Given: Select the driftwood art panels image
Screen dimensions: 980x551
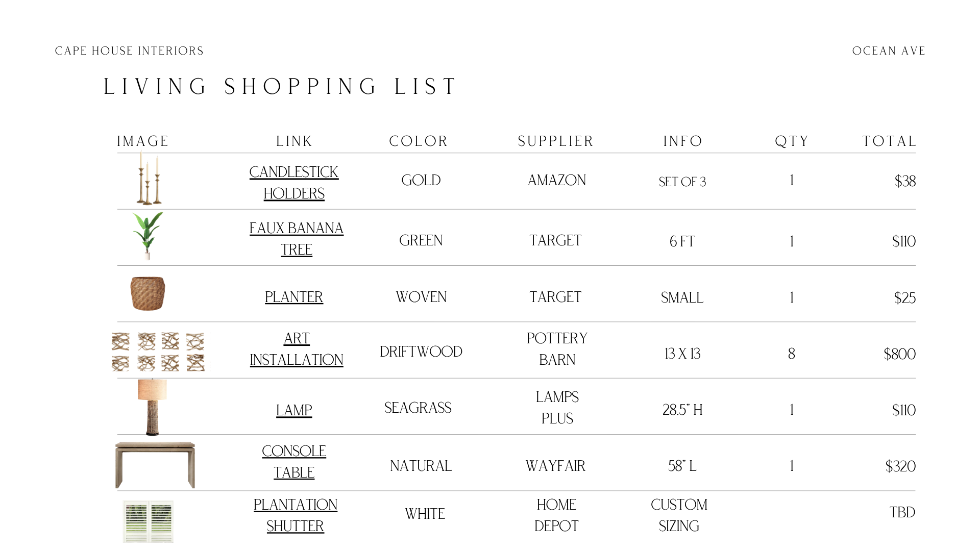Looking at the screenshot, I should pos(158,352).
